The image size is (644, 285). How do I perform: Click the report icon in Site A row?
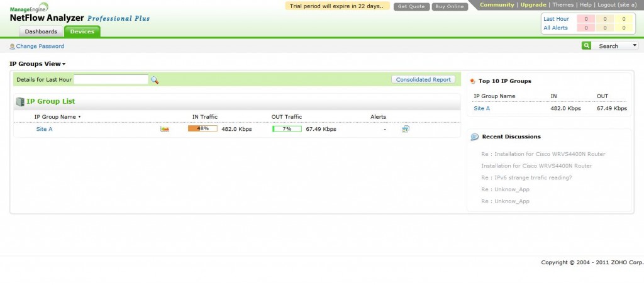point(406,129)
